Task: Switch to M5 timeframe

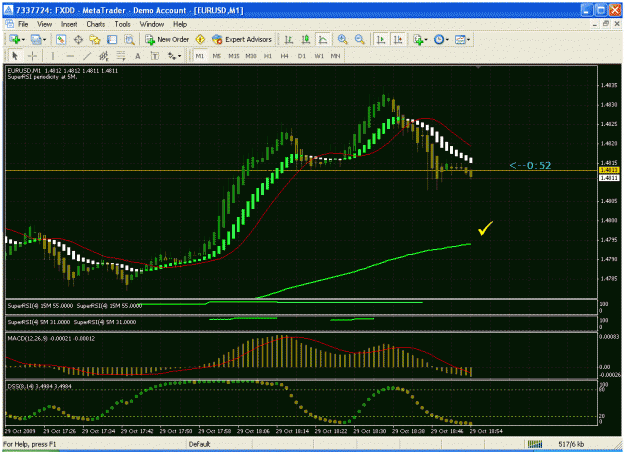Action: (216, 56)
